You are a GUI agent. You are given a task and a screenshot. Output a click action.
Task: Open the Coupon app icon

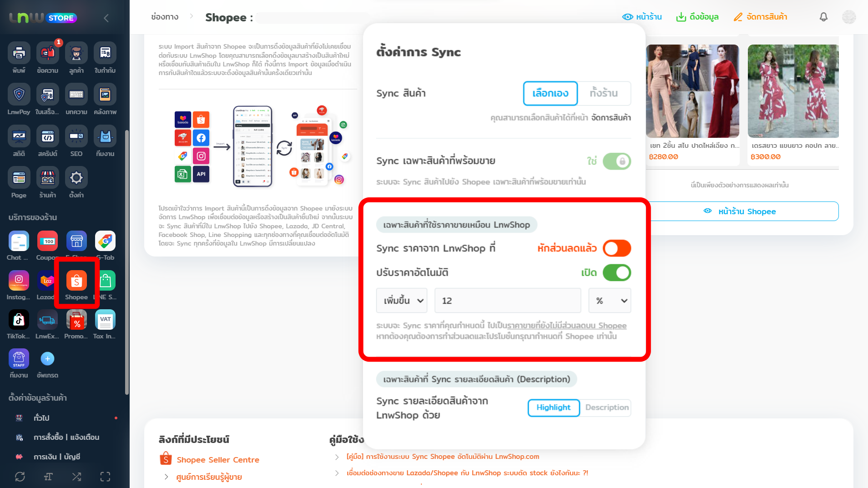47,241
